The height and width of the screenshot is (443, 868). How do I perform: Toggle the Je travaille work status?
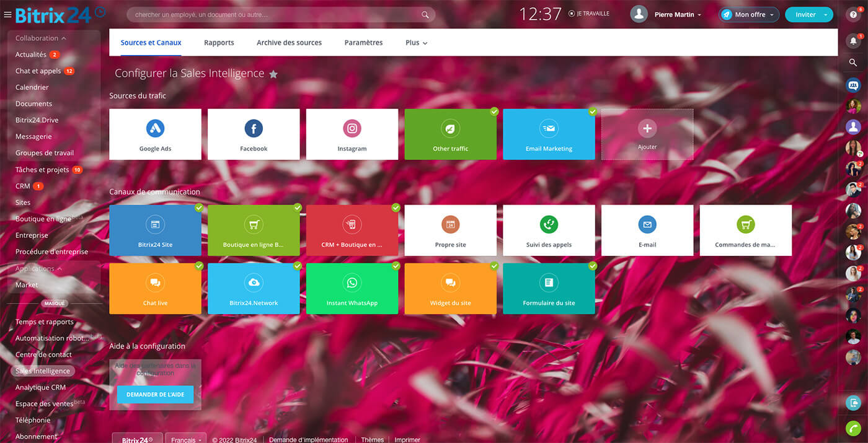(589, 14)
